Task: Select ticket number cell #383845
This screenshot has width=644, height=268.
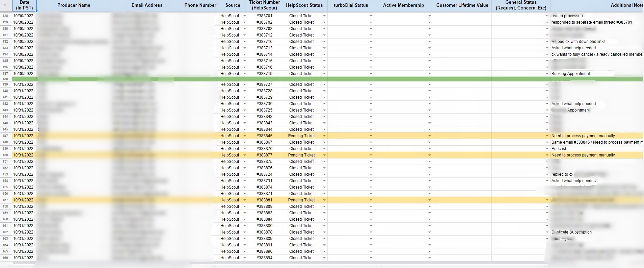Action: (x=264, y=136)
